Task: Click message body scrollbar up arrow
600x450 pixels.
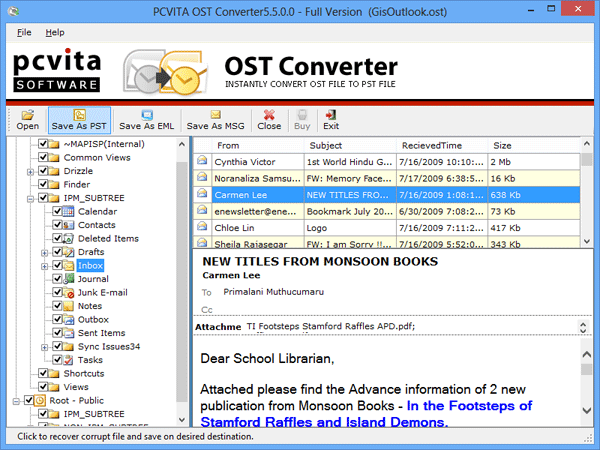Action: (x=587, y=354)
